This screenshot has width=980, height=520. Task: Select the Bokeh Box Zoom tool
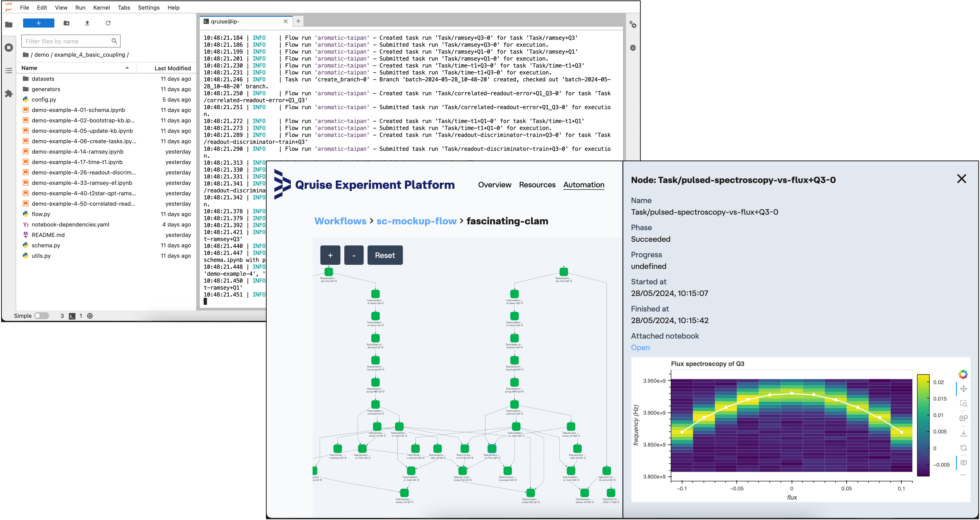tap(963, 404)
